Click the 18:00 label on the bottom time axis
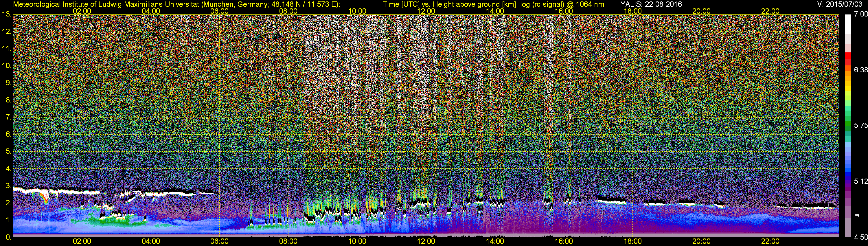Screen dimensions: 868x246 632,241
